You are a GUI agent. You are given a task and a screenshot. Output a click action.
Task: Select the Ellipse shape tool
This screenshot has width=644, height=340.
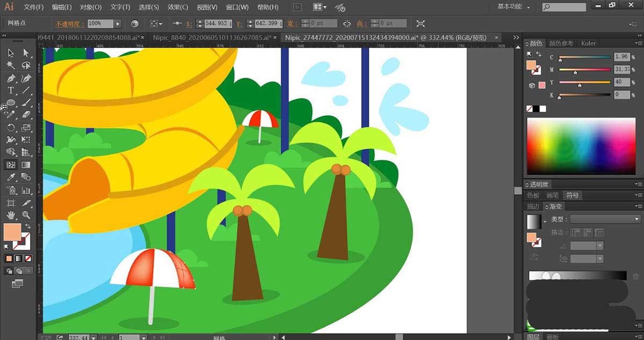pyautogui.click(x=11, y=103)
